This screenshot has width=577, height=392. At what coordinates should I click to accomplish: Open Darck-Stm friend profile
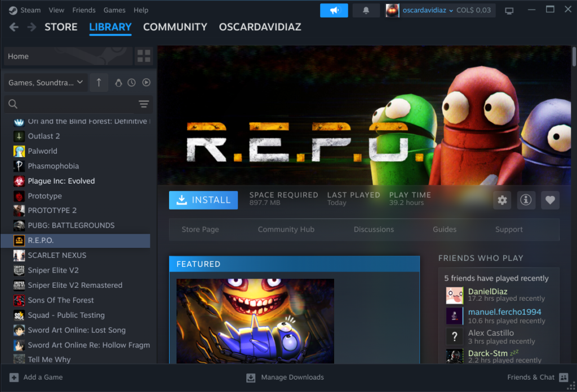[487, 353]
